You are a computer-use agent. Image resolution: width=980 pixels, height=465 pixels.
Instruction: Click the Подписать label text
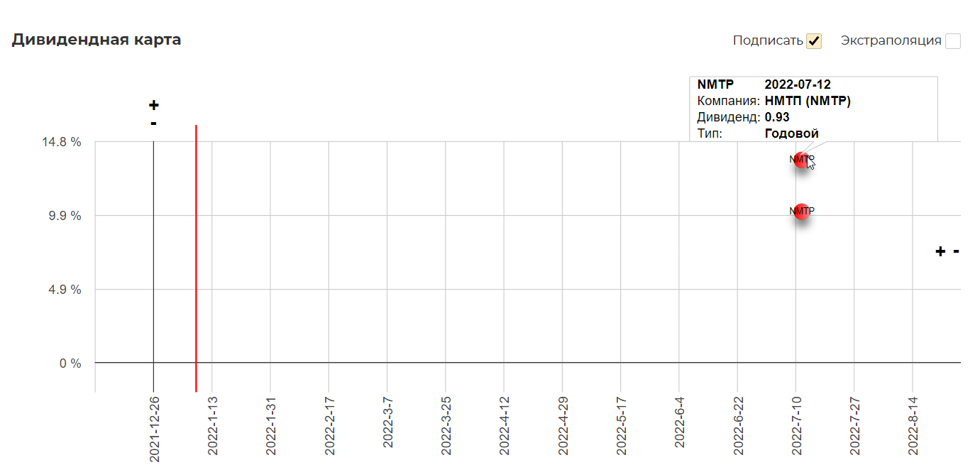[767, 40]
